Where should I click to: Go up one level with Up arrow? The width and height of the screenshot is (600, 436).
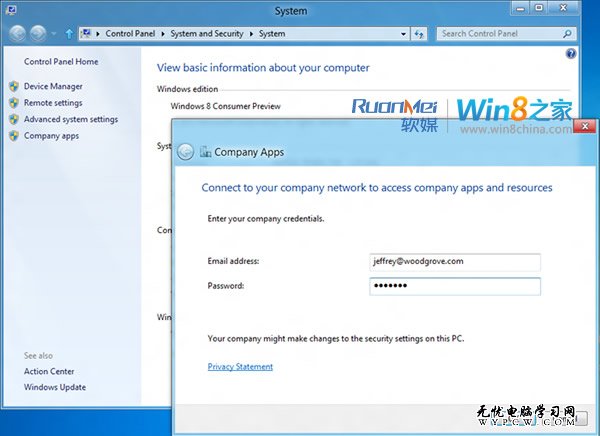pyautogui.click(x=69, y=34)
